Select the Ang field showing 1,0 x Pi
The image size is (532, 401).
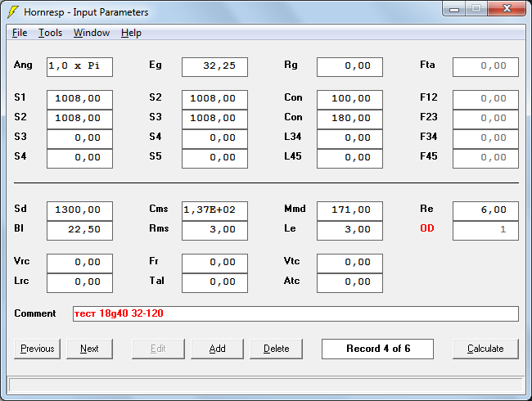coord(79,67)
